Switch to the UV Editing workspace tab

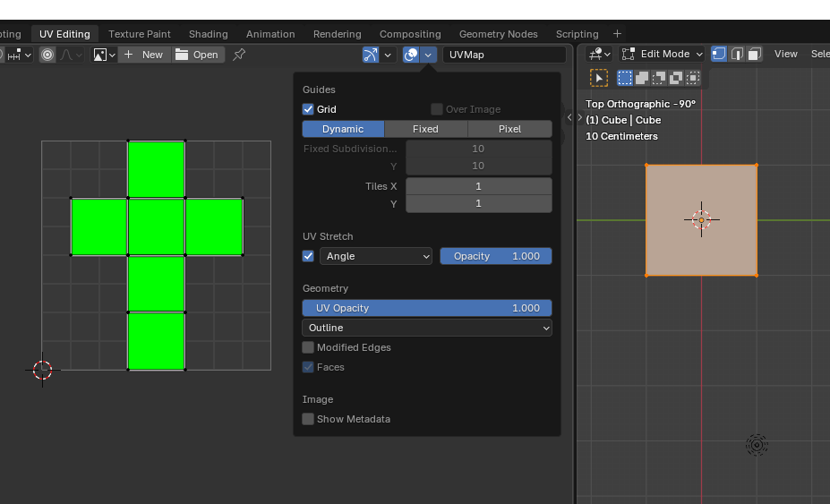[64, 34]
